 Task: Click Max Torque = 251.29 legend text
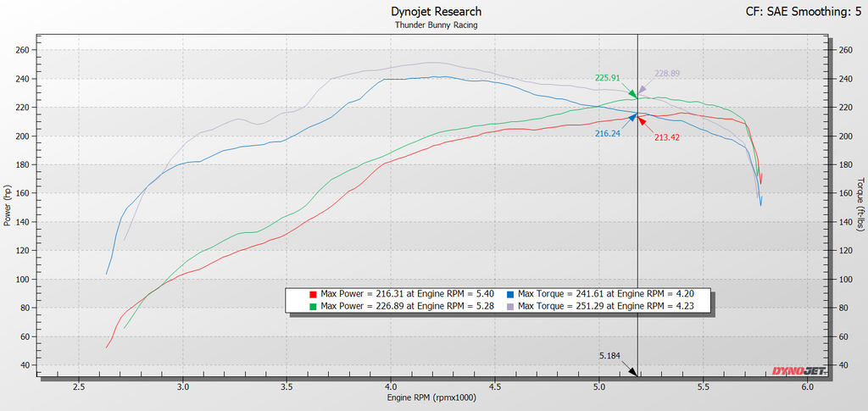coord(605,306)
